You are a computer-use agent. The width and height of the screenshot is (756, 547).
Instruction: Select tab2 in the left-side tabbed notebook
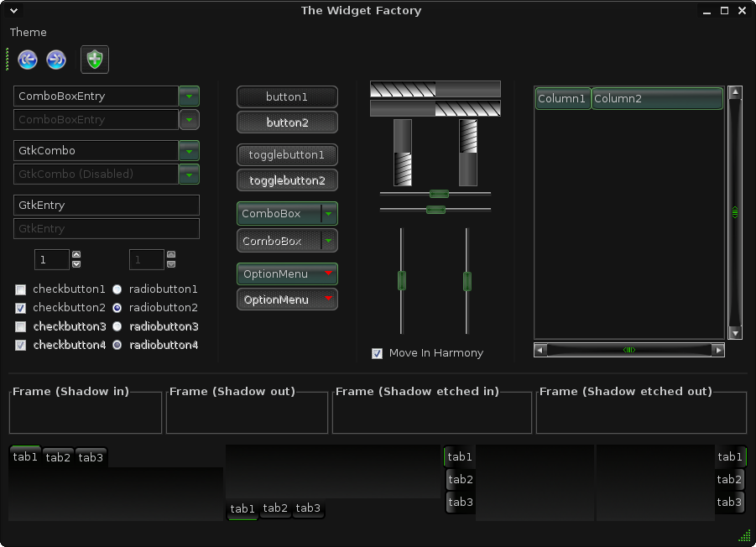click(461, 480)
